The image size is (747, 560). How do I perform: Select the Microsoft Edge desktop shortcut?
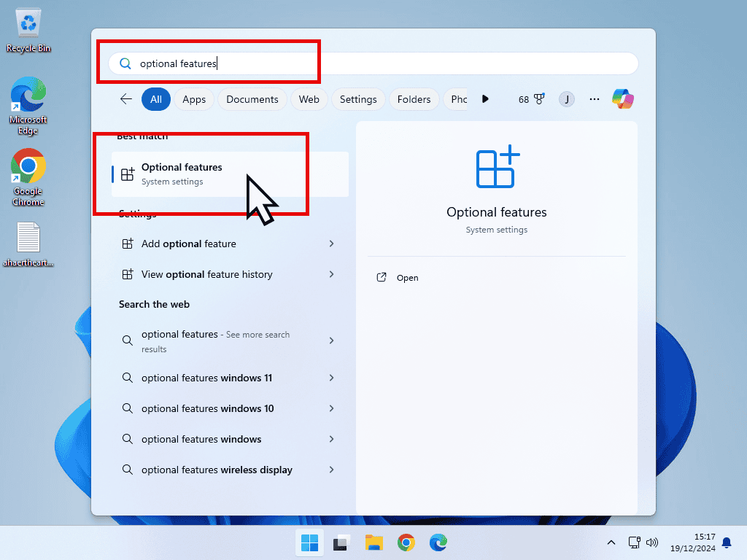28,106
